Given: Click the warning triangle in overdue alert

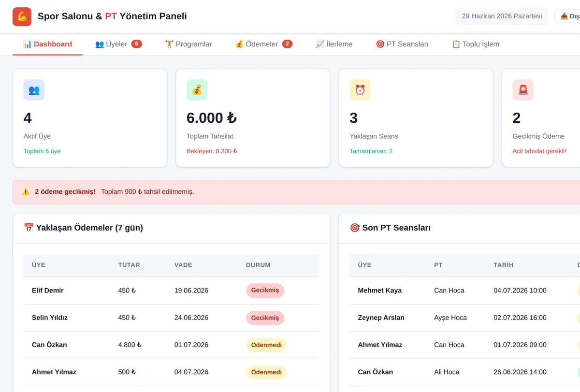Looking at the screenshot, I should pyautogui.click(x=26, y=192).
